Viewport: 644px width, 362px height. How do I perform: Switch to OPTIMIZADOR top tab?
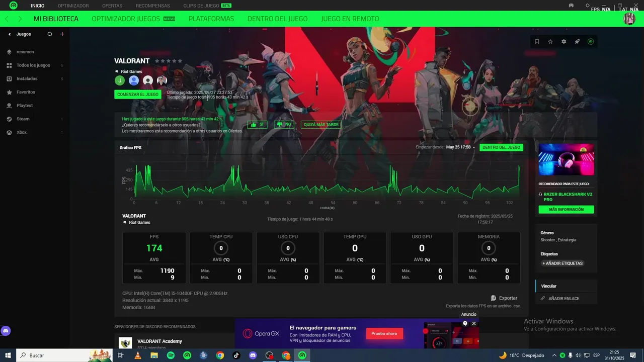coord(73,6)
